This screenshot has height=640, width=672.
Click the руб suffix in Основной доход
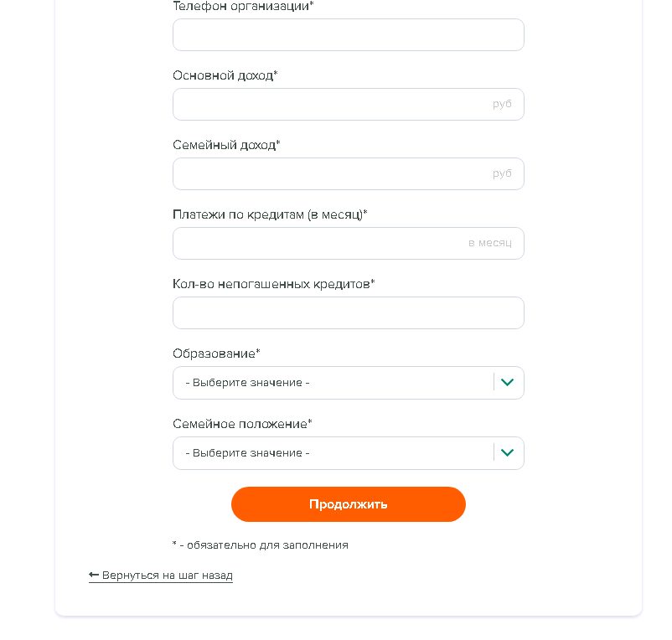pyautogui.click(x=502, y=105)
